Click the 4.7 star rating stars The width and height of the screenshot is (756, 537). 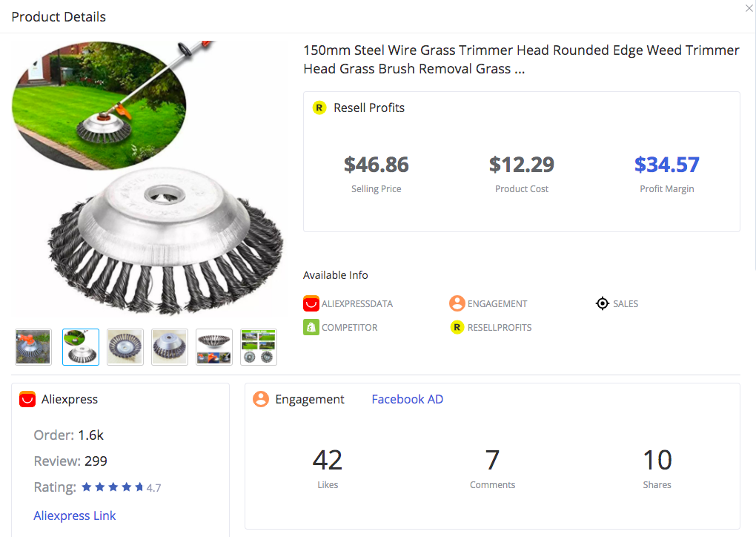113,487
